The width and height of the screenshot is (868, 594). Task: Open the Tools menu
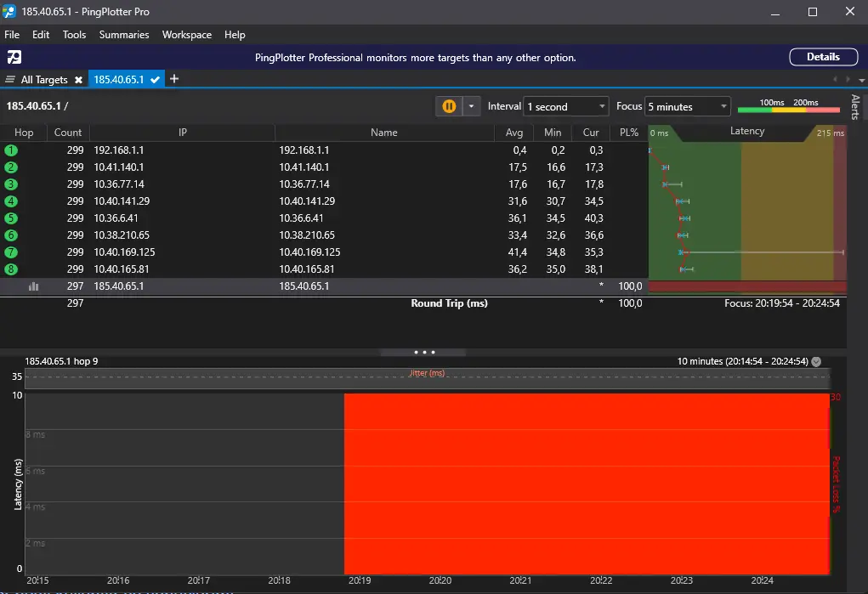74,34
